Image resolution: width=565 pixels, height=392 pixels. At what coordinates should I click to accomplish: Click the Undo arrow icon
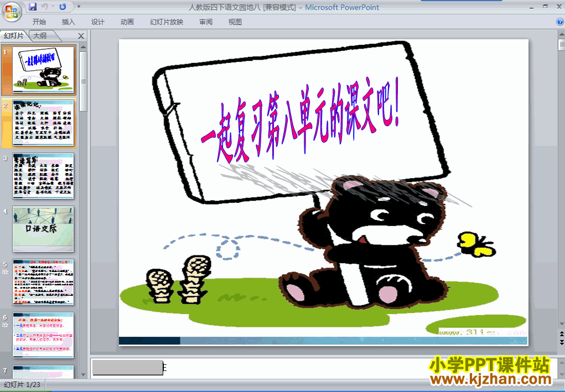pyautogui.click(x=45, y=7)
